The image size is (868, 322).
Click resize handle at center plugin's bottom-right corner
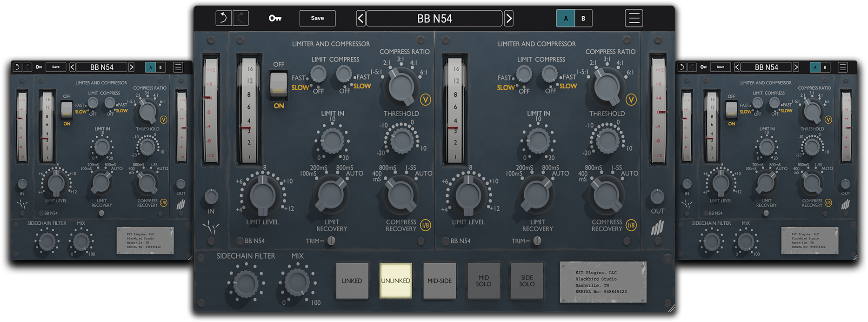click(671, 308)
